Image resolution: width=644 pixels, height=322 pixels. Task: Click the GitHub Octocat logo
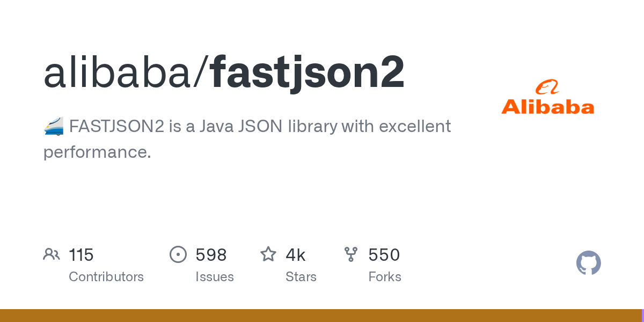(x=589, y=263)
